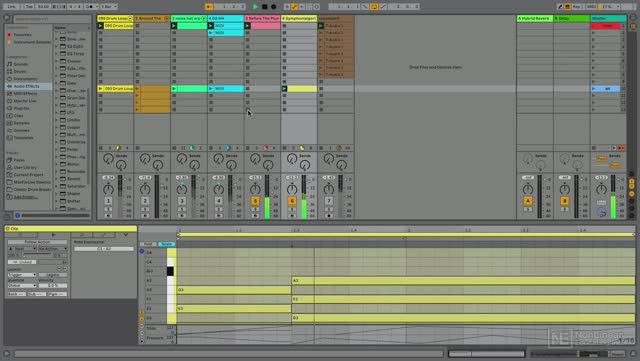Toggle track 7 activator button
Viewport: 640px width, 361px height.
[329, 201]
